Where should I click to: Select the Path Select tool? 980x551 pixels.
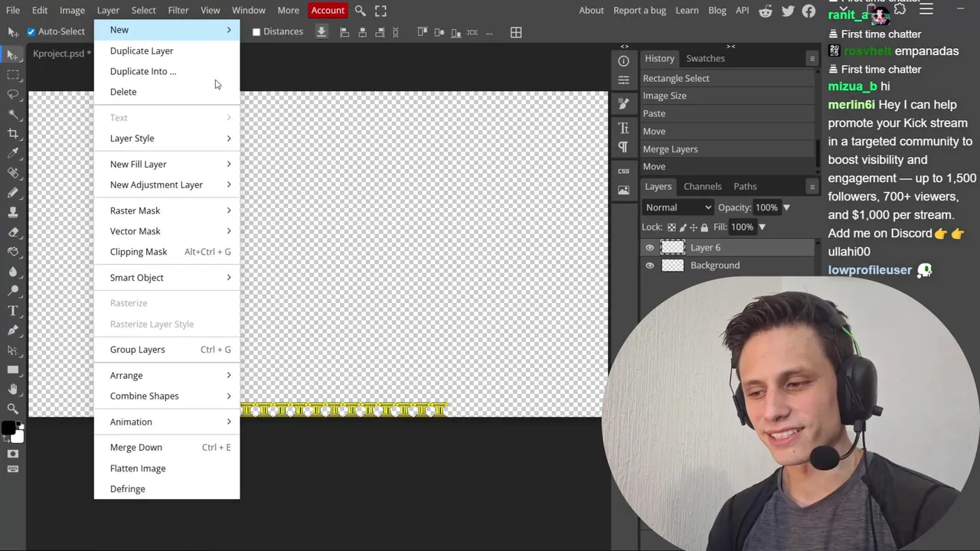13,350
